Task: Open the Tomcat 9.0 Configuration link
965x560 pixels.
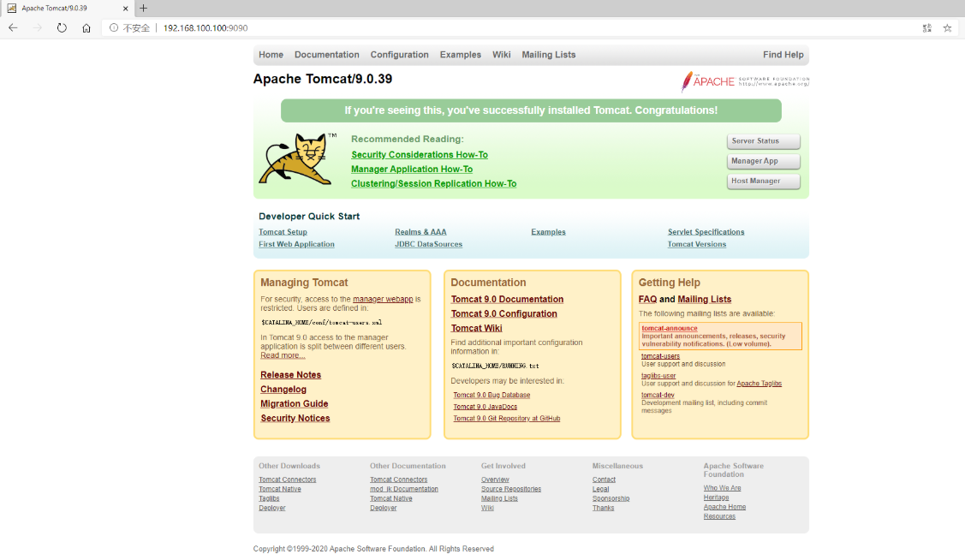Action: (x=504, y=314)
